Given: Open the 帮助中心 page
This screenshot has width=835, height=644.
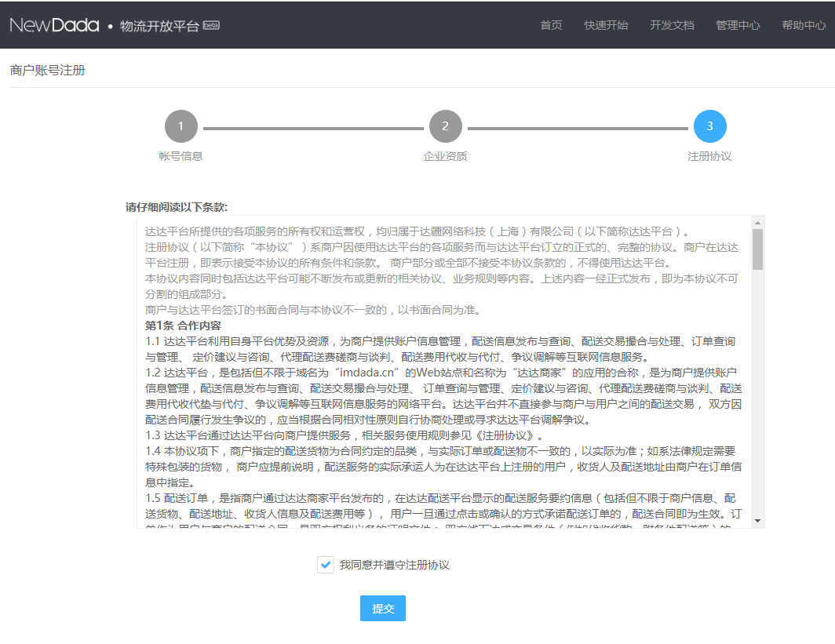Looking at the screenshot, I should [804, 25].
